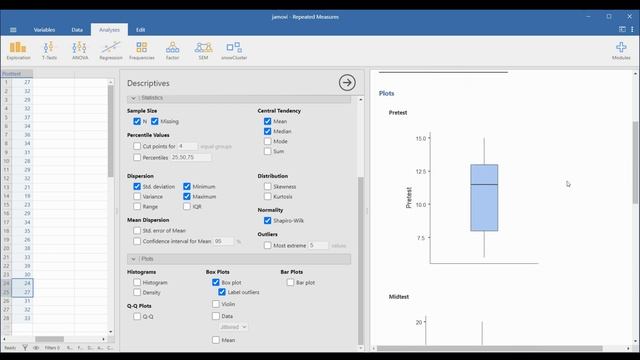Collapse the Statistics section
Viewport: 640px width, 360px height.
[x=239, y=98]
